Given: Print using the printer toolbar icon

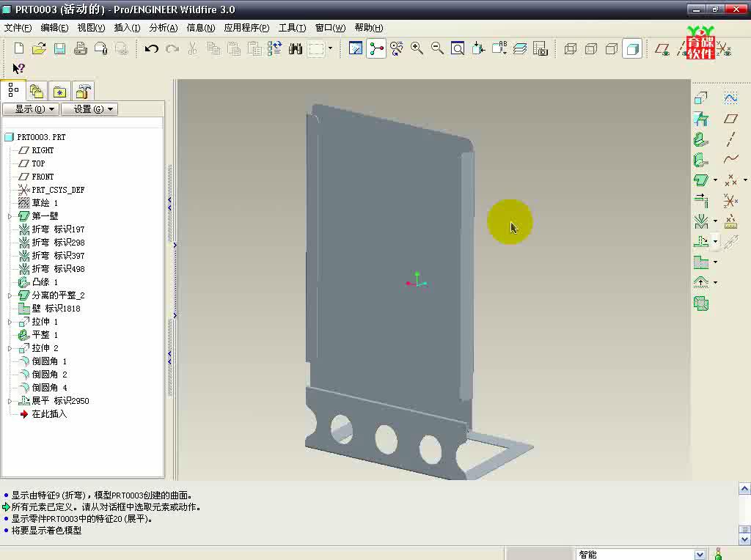Looking at the screenshot, I should tap(81, 48).
